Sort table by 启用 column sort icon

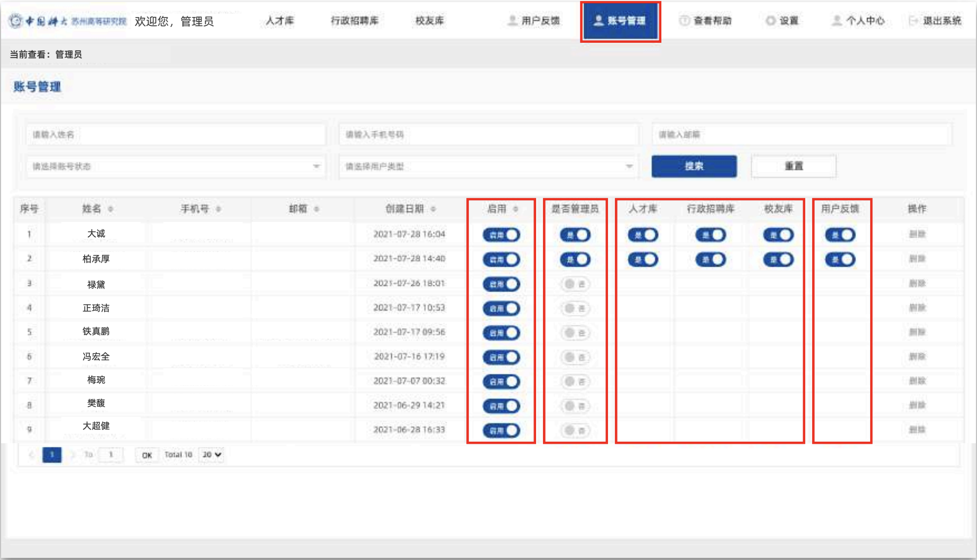515,209
